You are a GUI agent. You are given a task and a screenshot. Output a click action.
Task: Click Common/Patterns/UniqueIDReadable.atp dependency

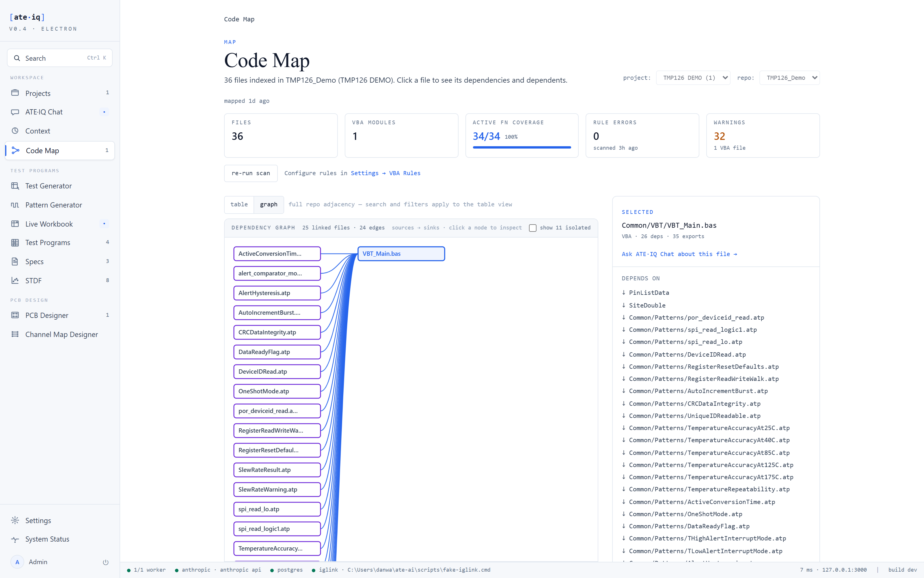tap(694, 416)
